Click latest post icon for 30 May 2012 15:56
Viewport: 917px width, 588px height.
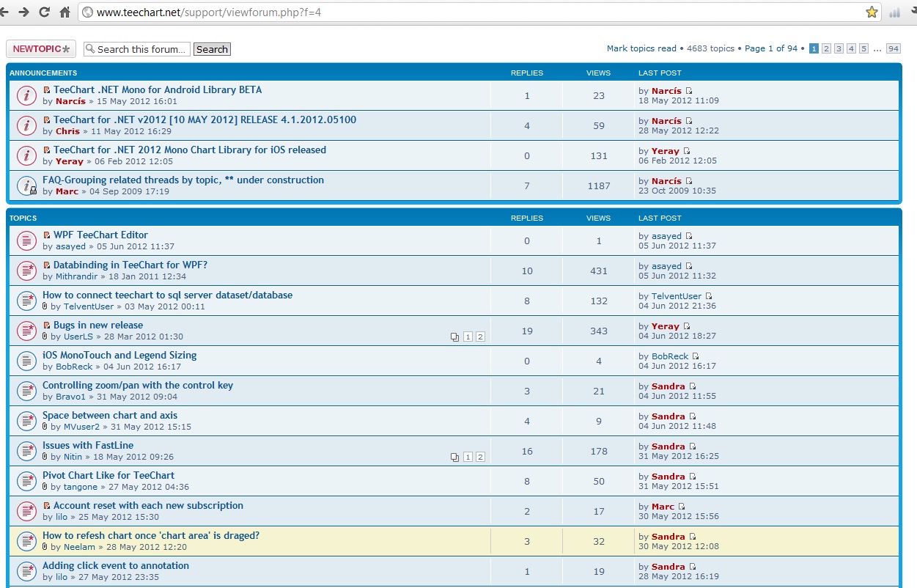[681, 507]
